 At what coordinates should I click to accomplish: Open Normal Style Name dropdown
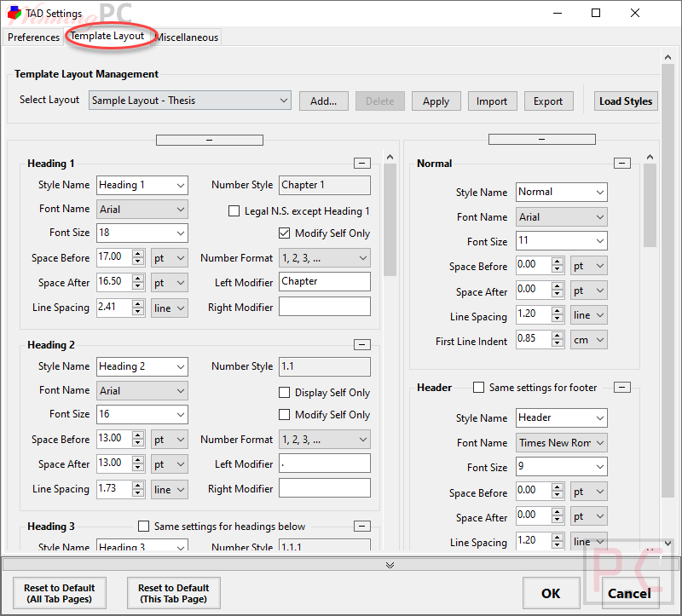click(562, 193)
